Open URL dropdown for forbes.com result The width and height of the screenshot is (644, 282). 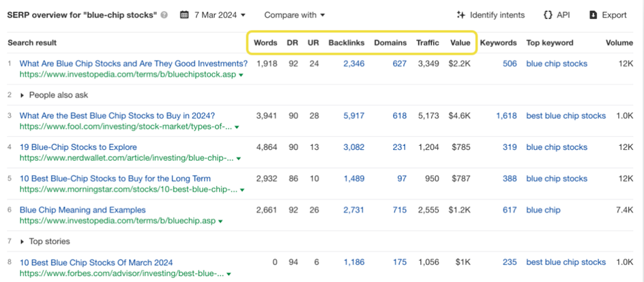[x=229, y=274]
